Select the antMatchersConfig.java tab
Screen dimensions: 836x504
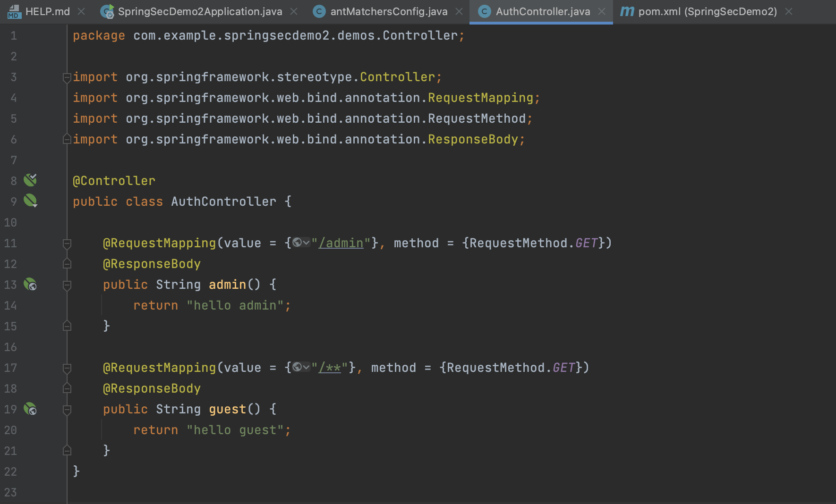[x=388, y=11]
